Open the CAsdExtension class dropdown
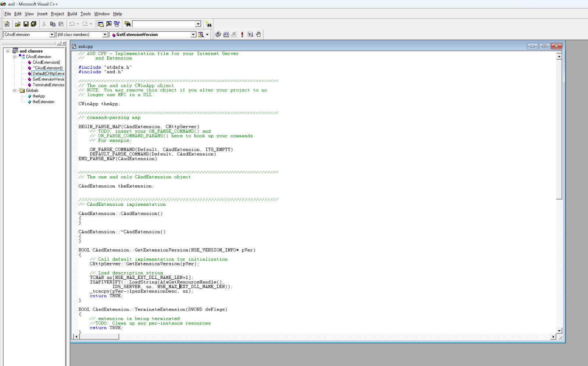Image resolution: width=588 pixels, height=366 pixels. (52, 35)
